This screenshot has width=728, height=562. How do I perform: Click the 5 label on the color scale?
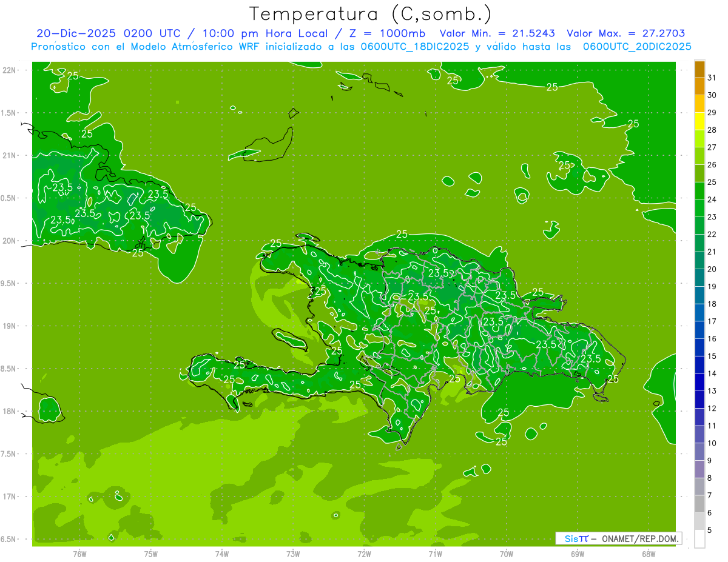tap(710, 530)
